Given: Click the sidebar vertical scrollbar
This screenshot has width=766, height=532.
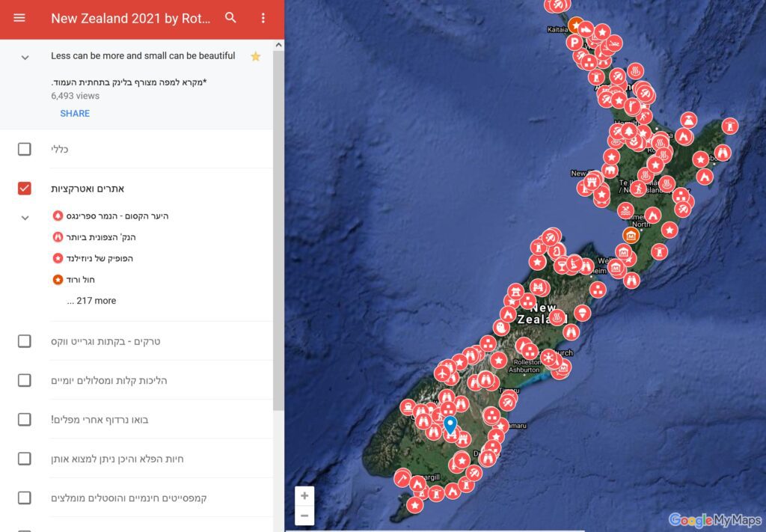Looking at the screenshot, I should pyautogui.click(x=278, y=224).
